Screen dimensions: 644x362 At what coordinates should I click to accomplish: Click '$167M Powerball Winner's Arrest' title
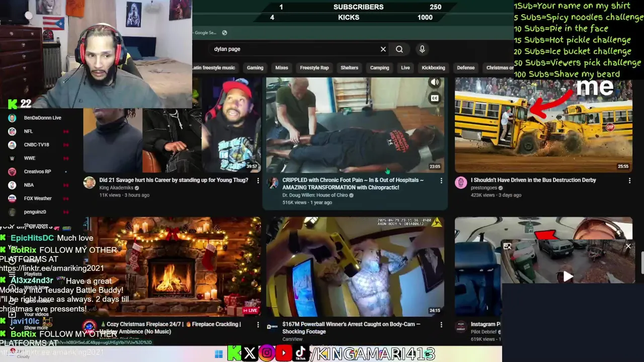[x=351, y=328]
